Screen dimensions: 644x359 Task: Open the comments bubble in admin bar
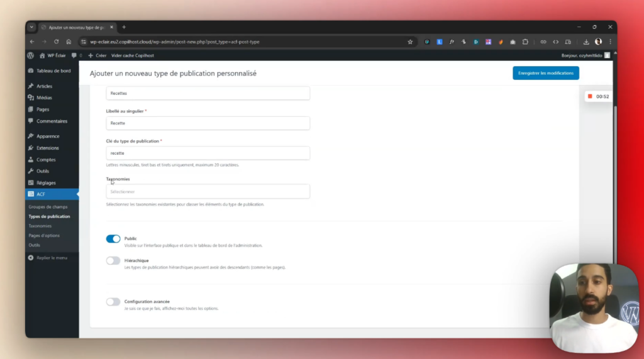pos(75,55)
